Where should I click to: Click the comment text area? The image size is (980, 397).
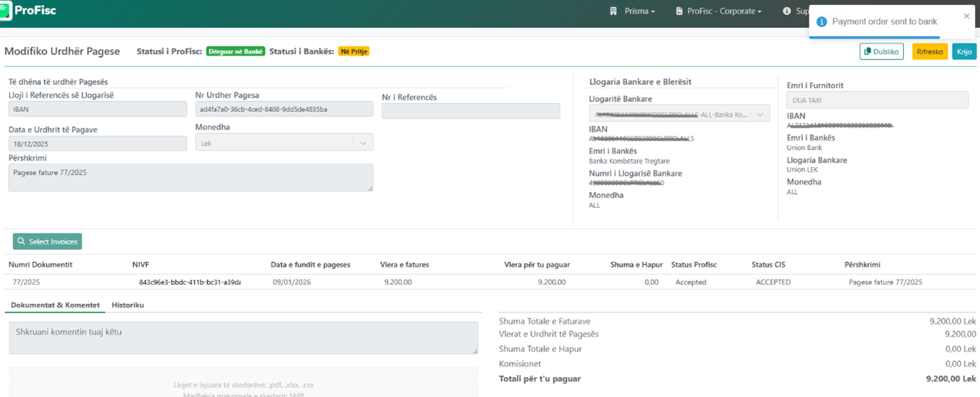point(243,337)
